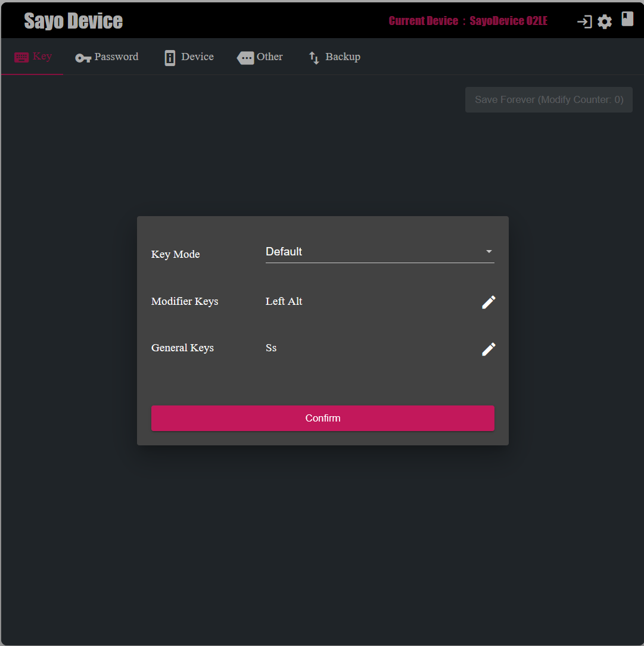Viewport: 644px width, 646px height.
Task: Click the login arrow icon in header
Action: pos(584,21)
